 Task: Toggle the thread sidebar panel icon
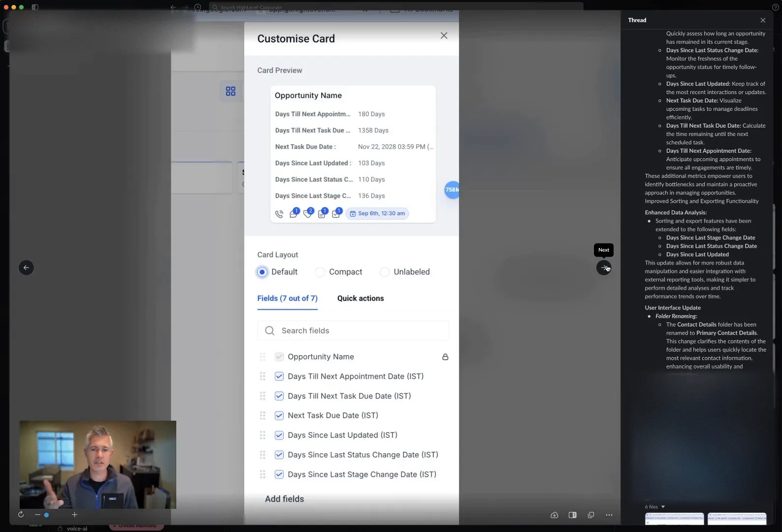tap(572, 515)
